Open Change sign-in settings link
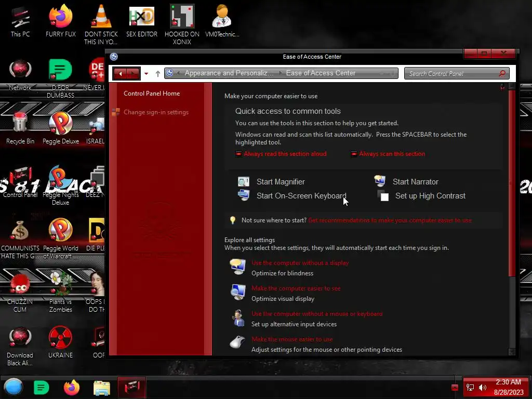The height and width of the screenshot is (399, 532). (156, 112)
